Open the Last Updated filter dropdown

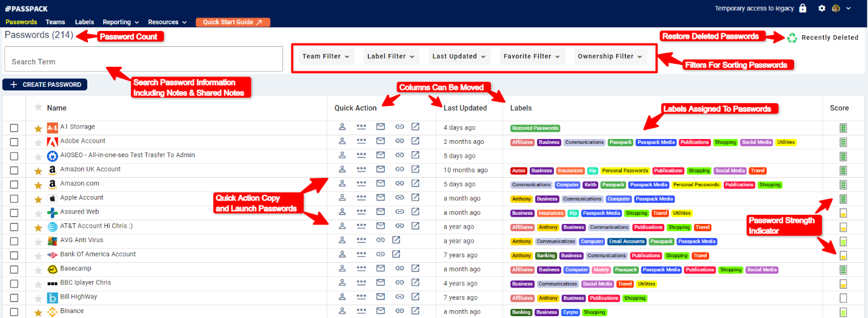pyautogui.click(x=459, y=56)
